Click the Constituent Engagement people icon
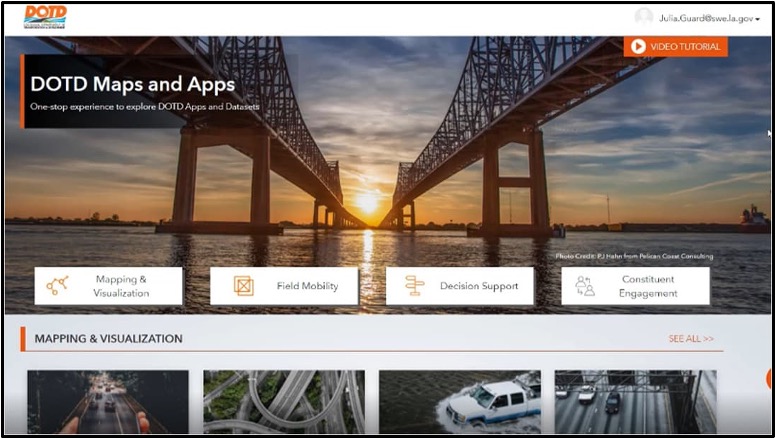This screenshot has height=438, width=776. point(584,286)
